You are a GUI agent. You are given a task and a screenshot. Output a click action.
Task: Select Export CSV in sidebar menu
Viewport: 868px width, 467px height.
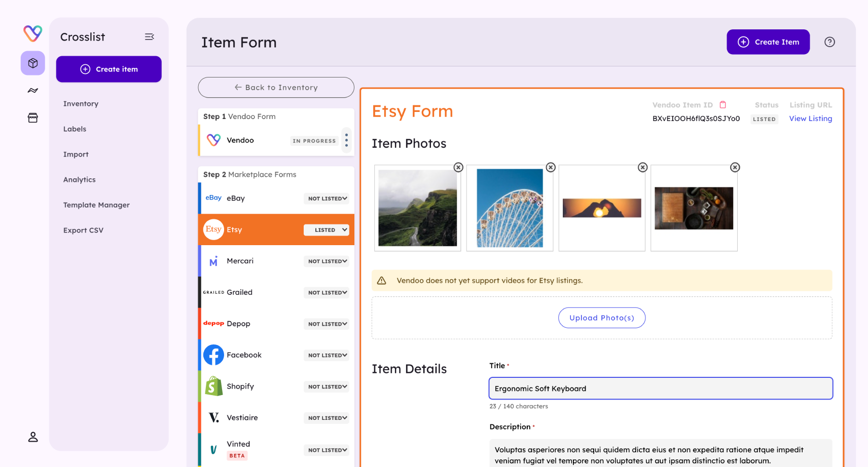tap(83, 230)
